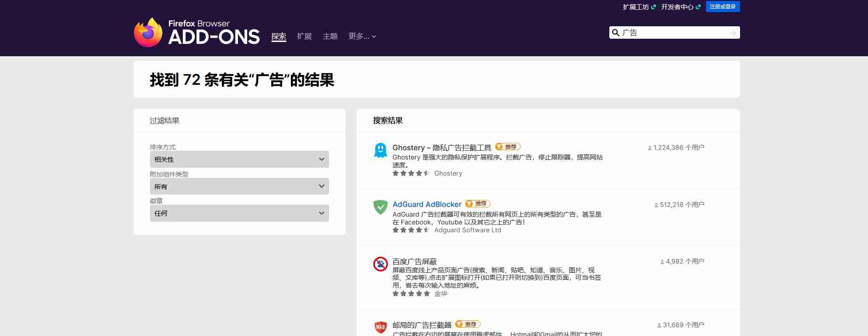
Task: Open the 百度广告屏蔽 result title
Action: tap(415, 262)
